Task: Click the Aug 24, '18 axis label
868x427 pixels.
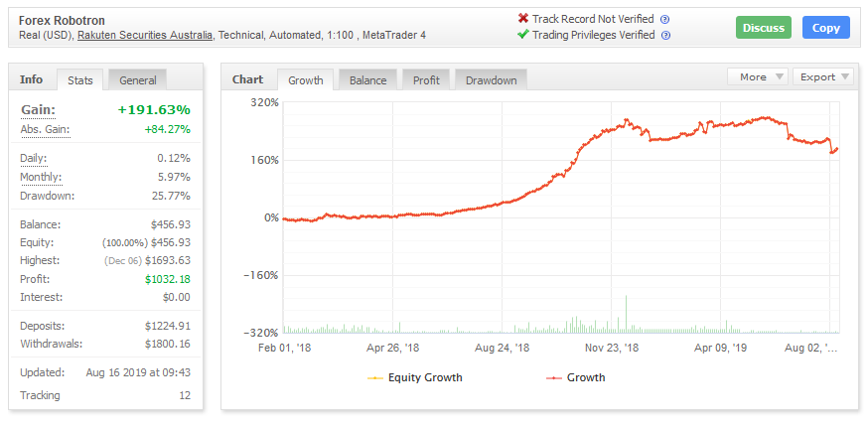Action: click(503, 348)
